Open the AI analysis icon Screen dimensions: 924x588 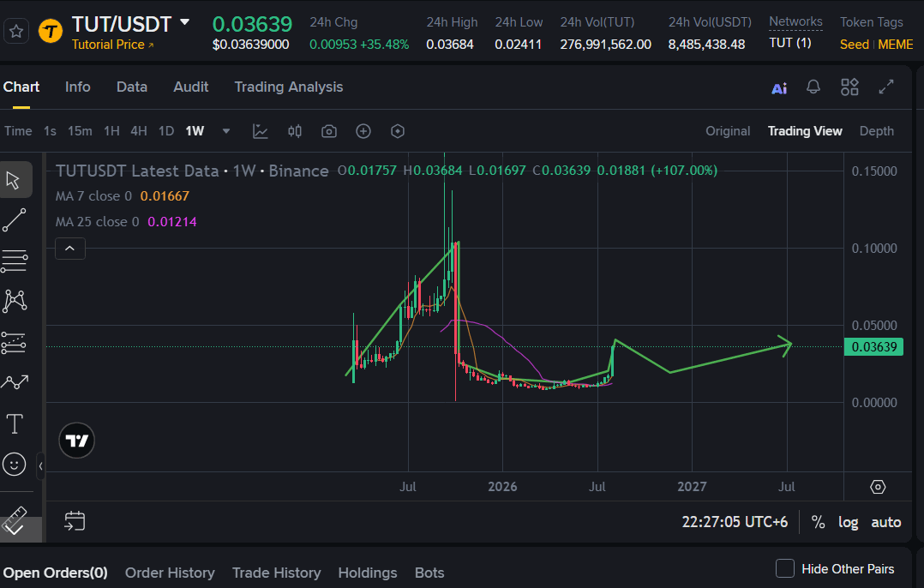[x=779, y=88]
